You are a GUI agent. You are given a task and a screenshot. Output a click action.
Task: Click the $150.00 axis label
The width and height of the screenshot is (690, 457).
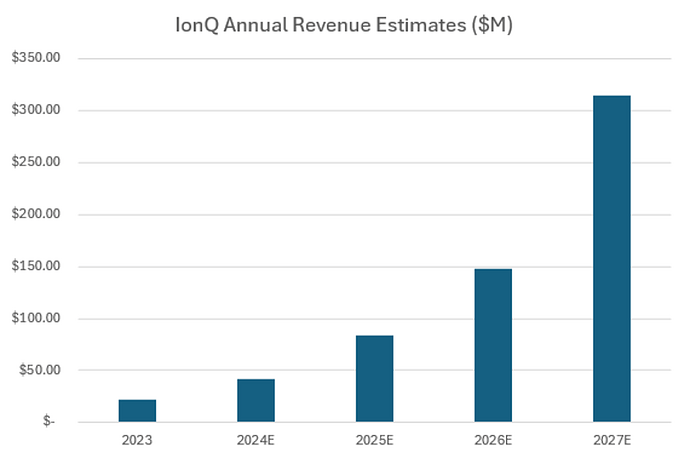tap(36, 266)
